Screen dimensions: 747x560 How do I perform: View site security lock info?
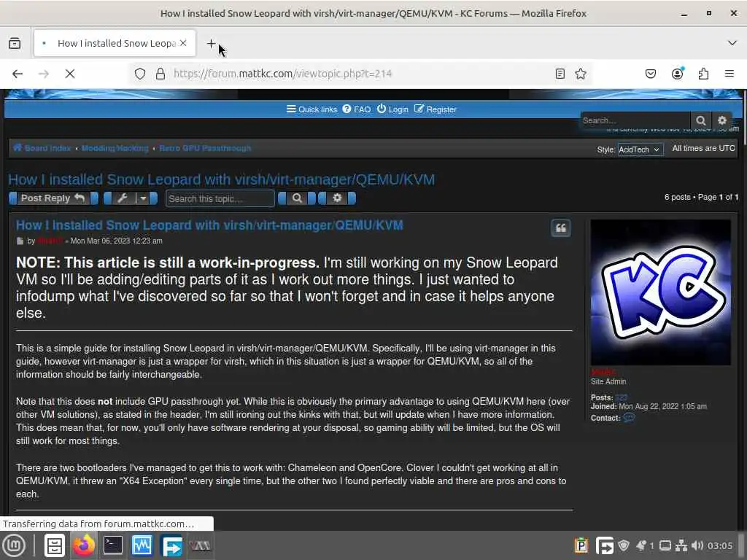click(160, 74)
